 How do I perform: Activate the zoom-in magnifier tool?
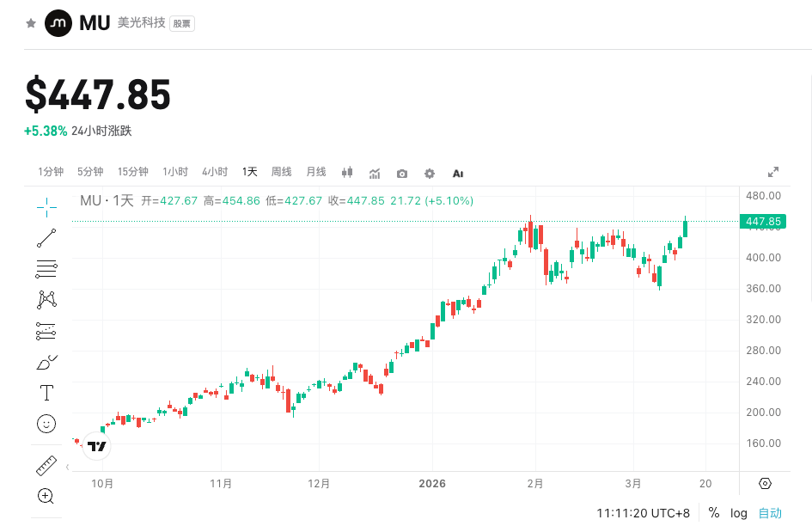pyautogui.click(x=46, y=496)
